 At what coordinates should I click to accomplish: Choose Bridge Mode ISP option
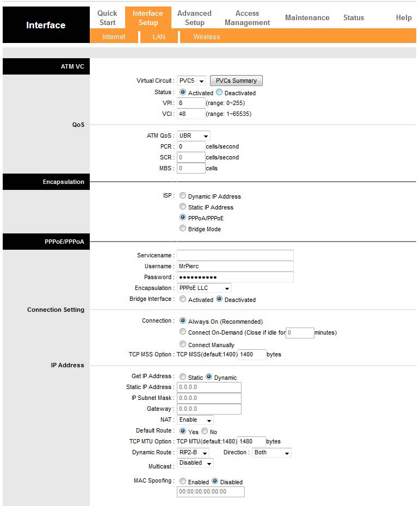point(183,228)
